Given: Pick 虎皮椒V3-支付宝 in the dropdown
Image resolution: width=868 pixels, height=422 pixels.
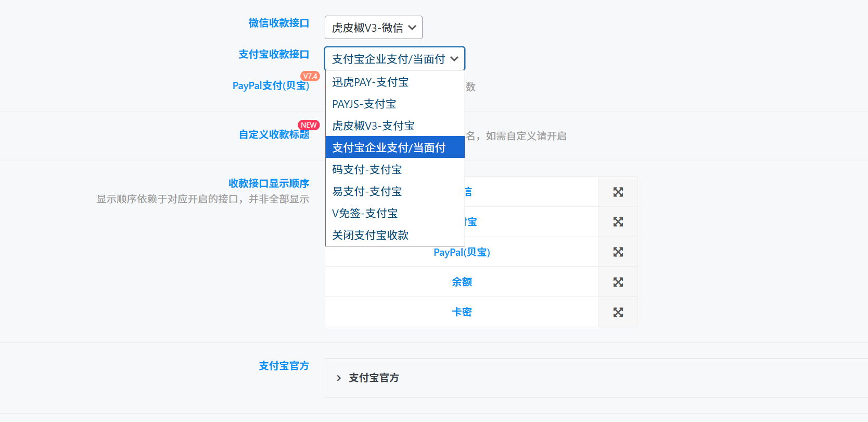Looking at the screenshot, I should click(x=373, y=126).
